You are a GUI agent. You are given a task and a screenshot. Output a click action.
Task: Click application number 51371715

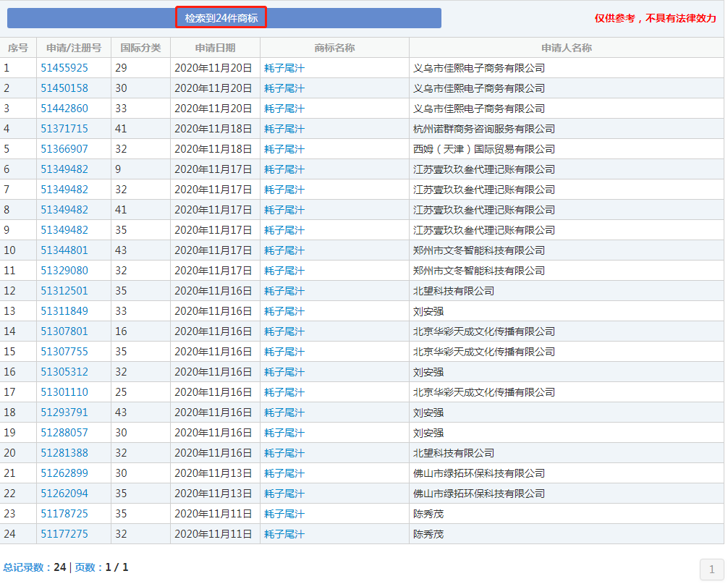(x=64, y=129)
